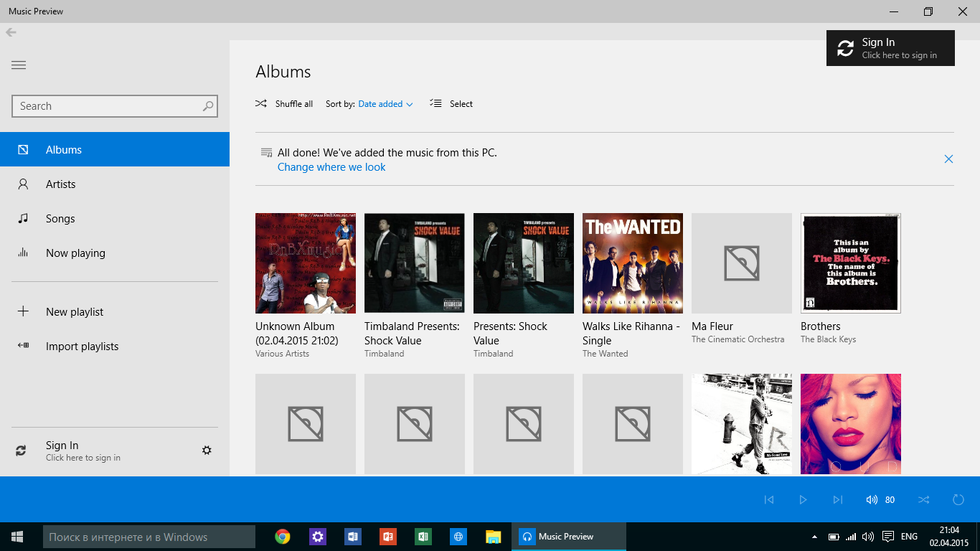Click the Sign In popup banner
Image resolution: width=980 pixels, height=551 pixels.
click(890, 48)
